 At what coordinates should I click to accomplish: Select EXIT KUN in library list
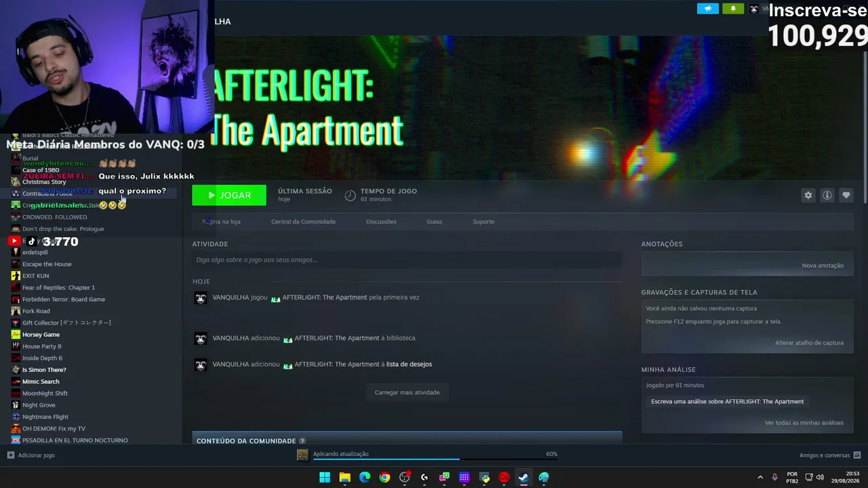click(35, 276)
